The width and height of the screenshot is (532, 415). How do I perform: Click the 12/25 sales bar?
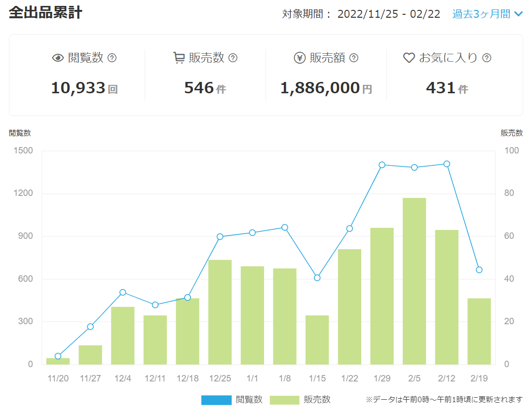pos(220,312)
